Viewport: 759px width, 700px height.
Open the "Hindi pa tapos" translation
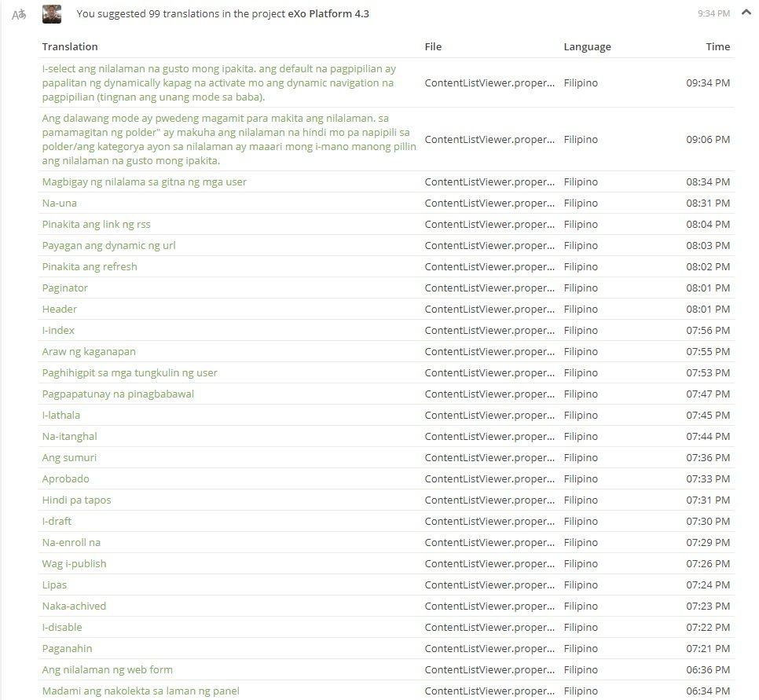click(x=76, y=500)
